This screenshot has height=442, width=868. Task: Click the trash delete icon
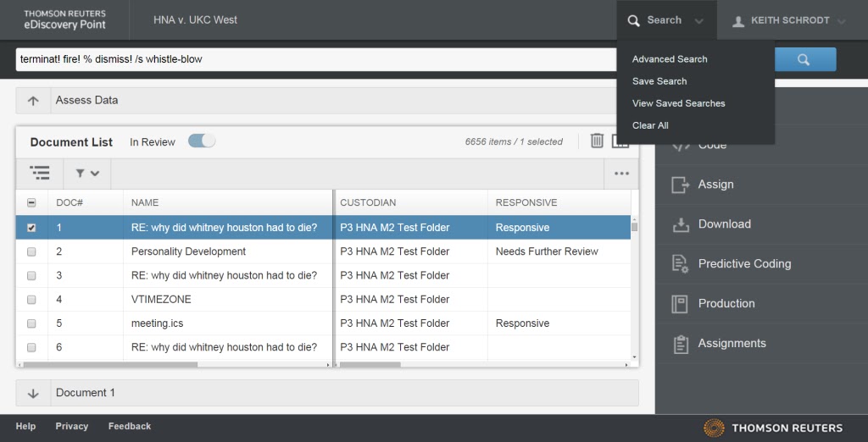click(x=597, y=141)
